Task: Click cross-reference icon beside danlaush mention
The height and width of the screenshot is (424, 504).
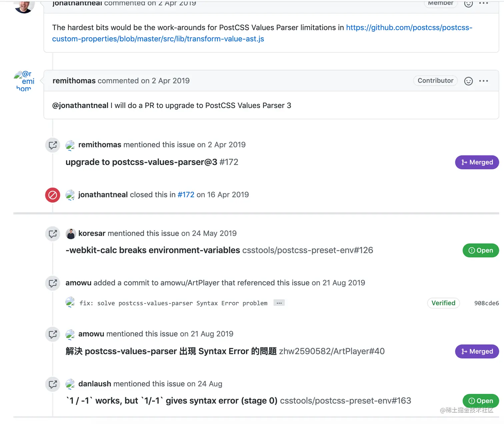Action: 53,384
